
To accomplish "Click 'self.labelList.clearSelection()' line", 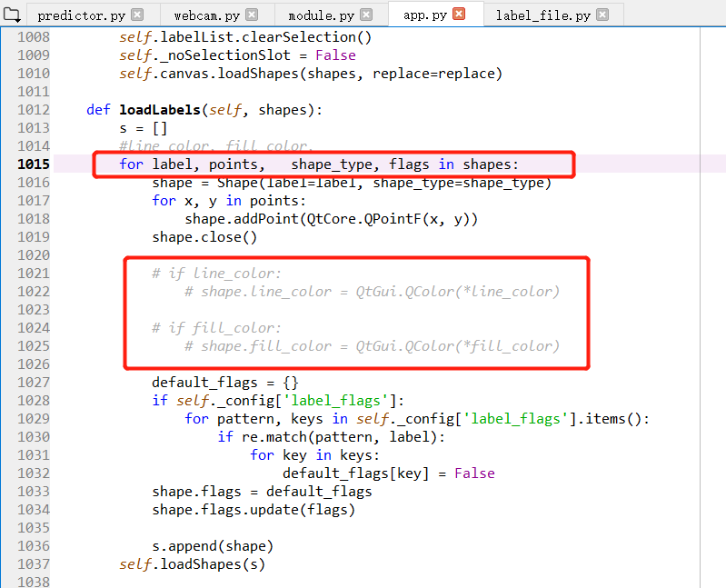I will 245,37.
